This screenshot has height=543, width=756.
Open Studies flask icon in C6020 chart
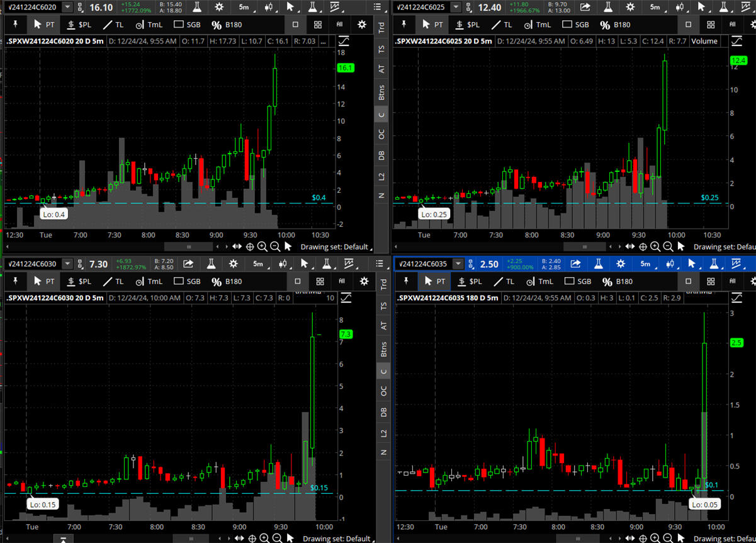tap(197, 7)
